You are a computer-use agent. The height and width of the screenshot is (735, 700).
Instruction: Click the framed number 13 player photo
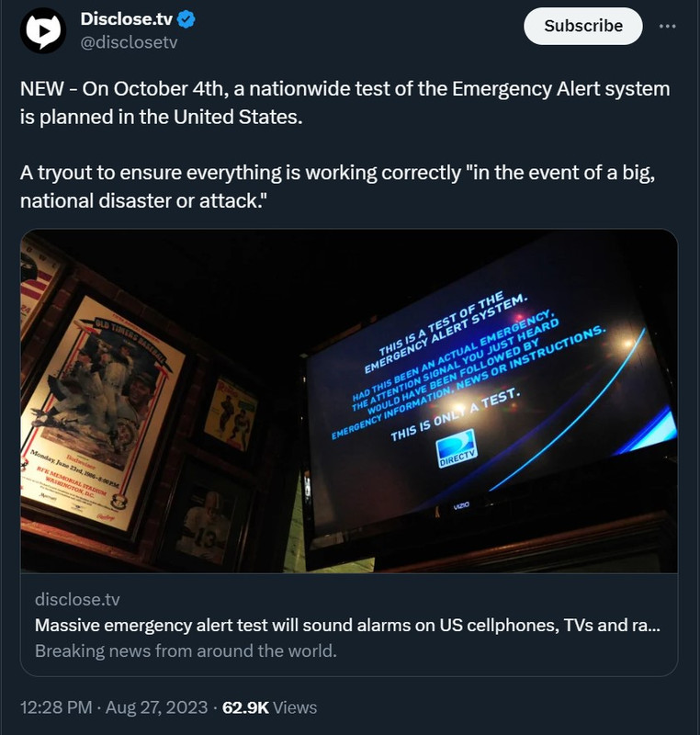click(206, 524)
